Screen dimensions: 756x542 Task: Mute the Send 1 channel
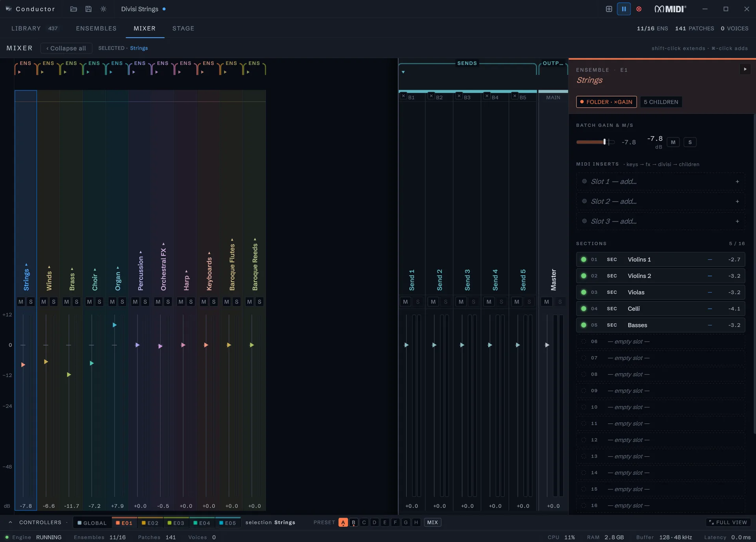click(x=405, y=302)
